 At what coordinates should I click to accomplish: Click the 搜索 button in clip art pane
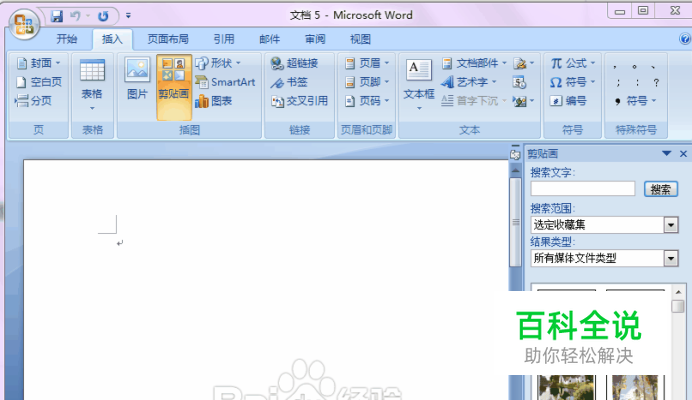[x=661, y=189]
